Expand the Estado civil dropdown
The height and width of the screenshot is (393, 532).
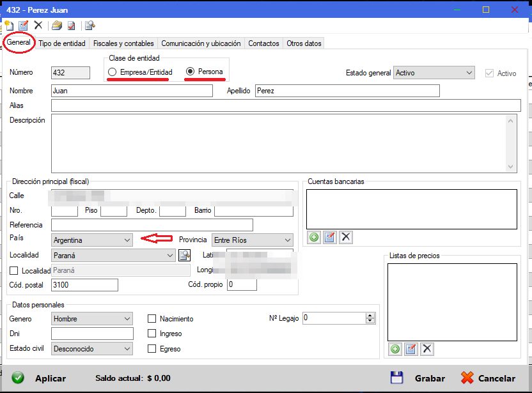point(92,348)
